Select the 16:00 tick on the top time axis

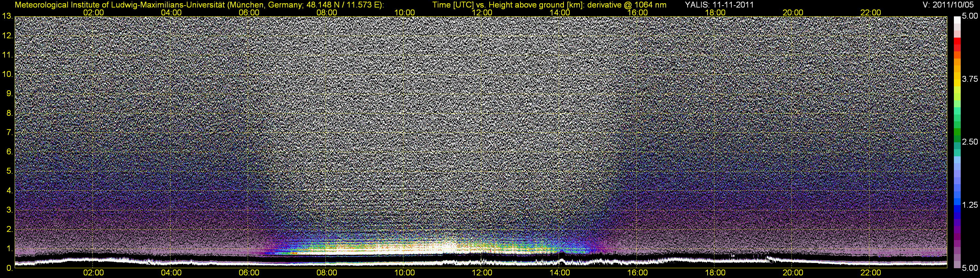(x=637, y=12)
